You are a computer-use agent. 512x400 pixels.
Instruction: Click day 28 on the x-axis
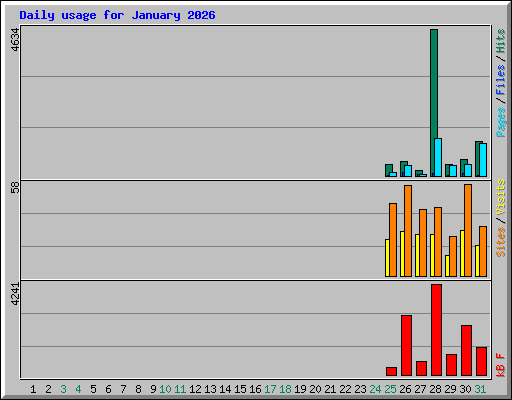[435, 389]
